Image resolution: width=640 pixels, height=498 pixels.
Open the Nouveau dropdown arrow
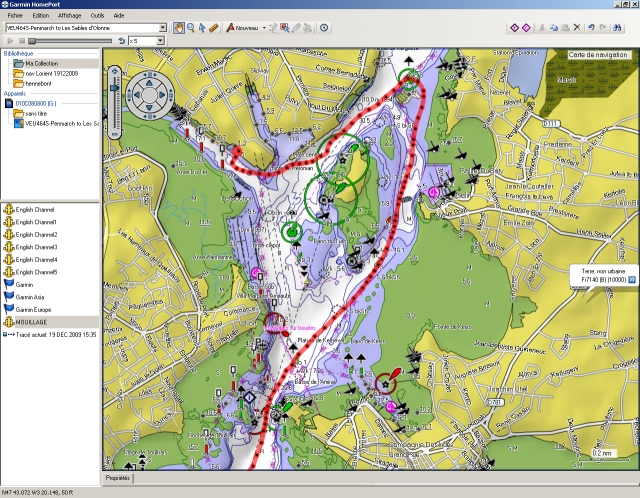coord(264,28)
